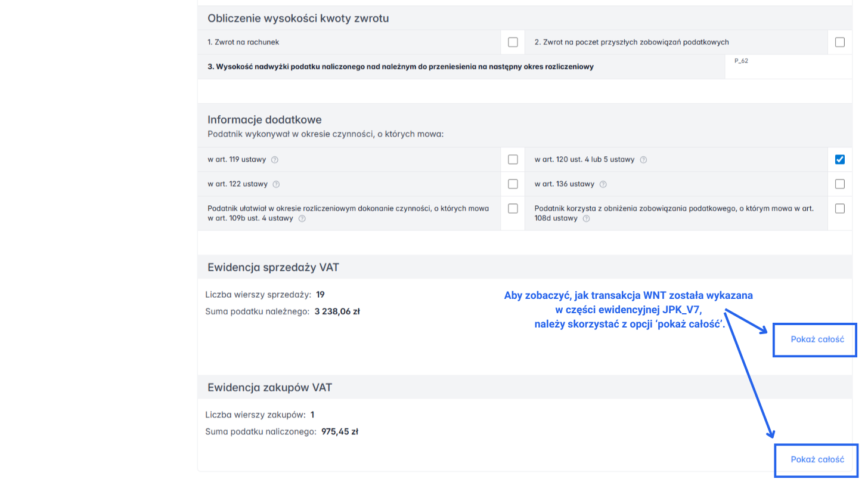Click question mark next to art. 122 ustawy

(276, 184)
